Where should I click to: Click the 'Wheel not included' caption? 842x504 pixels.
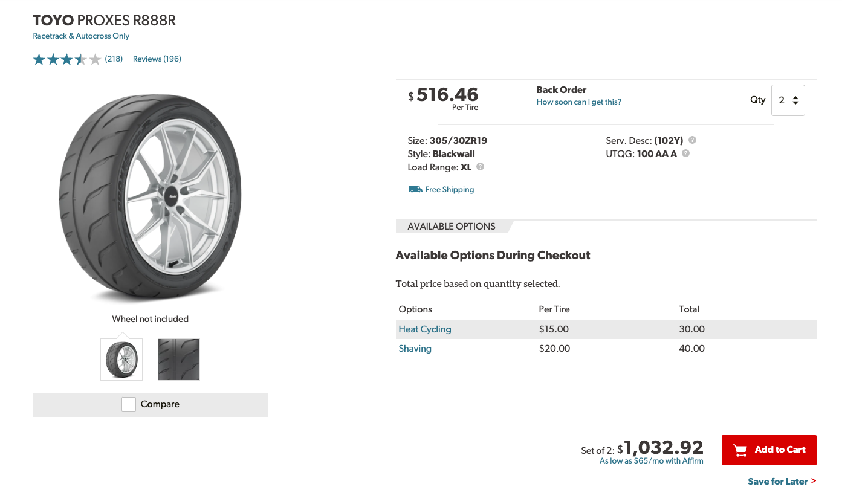coord(151,319)
